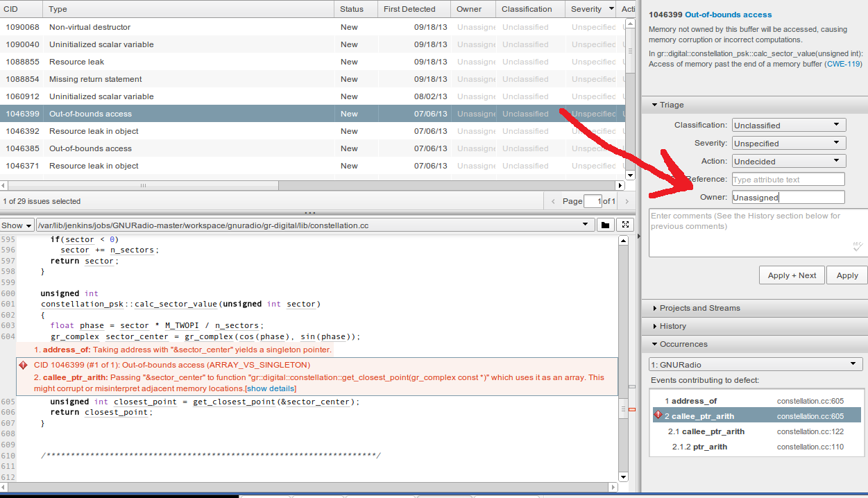The height and width of the screenshot is (498, 868).
Task: Expand the Projects and Streams section
Action: 695,308
